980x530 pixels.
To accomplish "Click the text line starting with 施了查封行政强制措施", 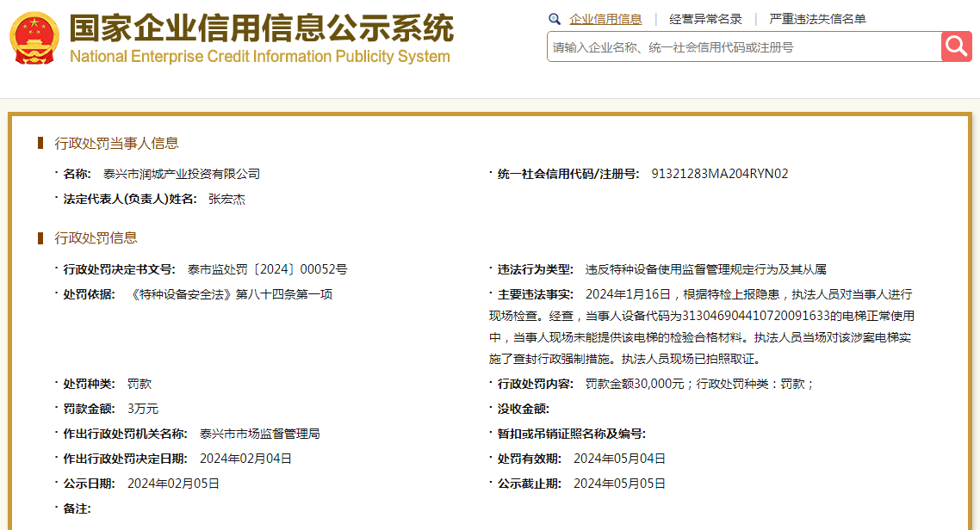I will 625,359.
